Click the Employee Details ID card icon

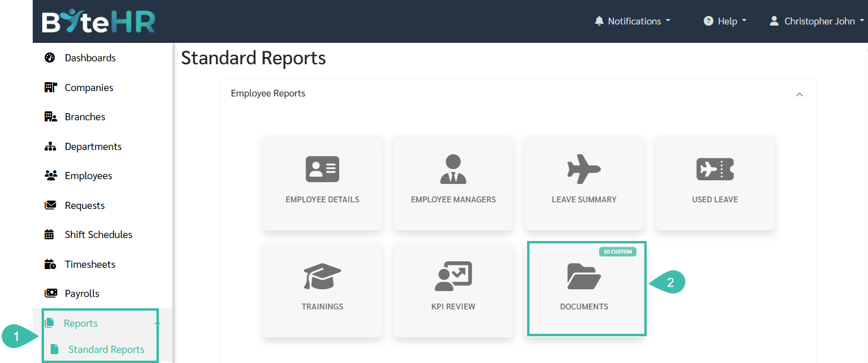coord(322,170)
